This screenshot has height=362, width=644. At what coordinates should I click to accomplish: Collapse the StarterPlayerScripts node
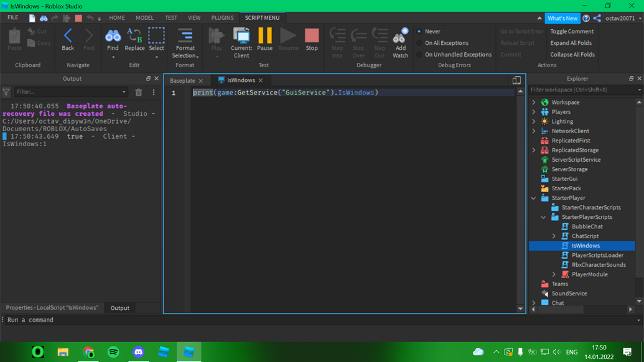coord(543,217)
